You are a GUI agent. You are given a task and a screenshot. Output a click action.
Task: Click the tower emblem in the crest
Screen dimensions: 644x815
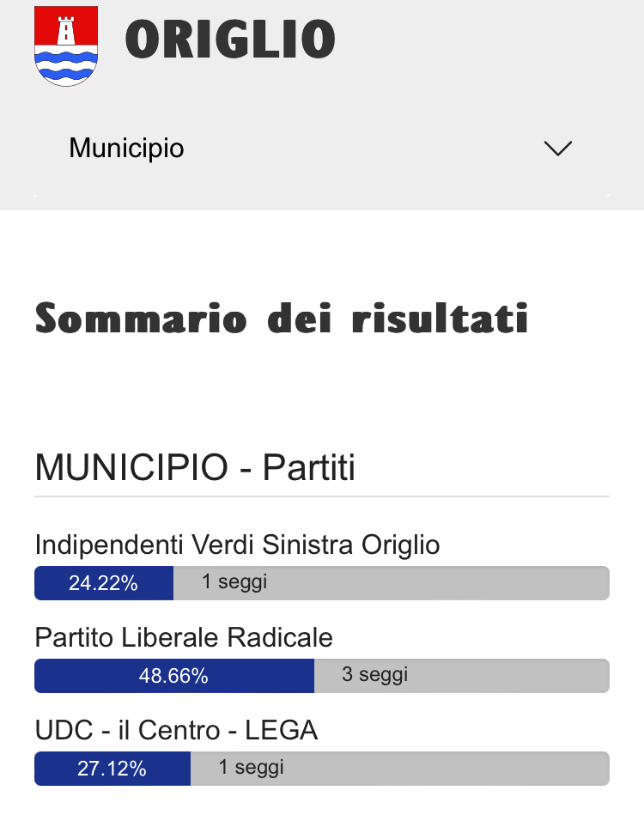click(x=66, y=30)
